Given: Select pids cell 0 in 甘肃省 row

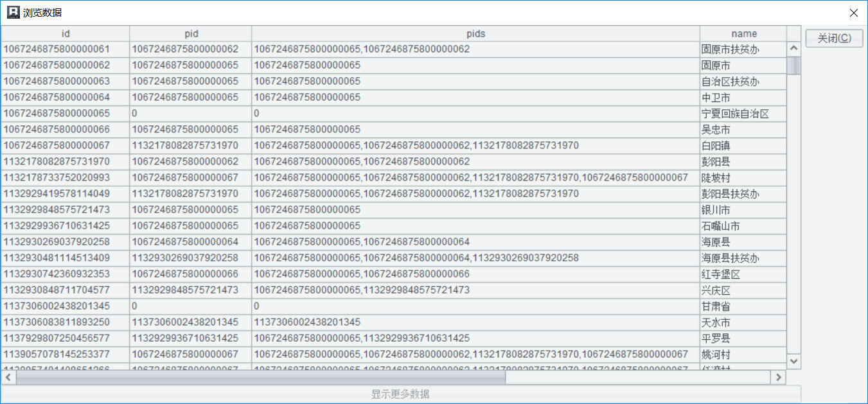Looking at the screenshot, I should point(476,306).
